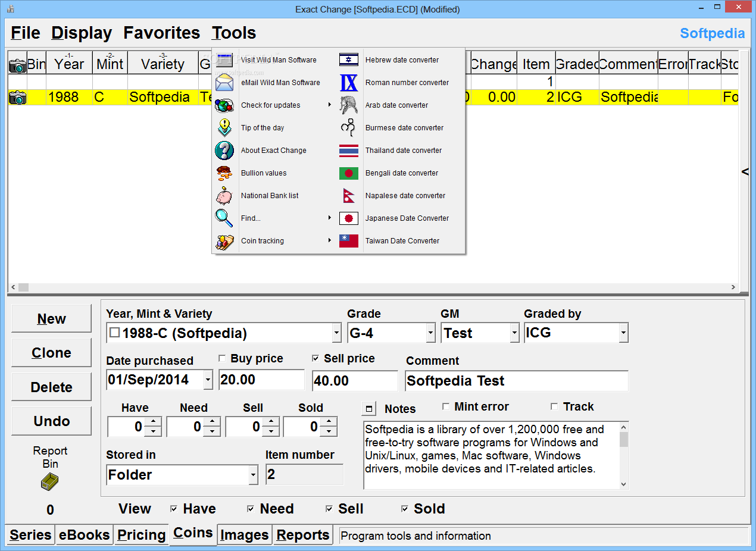Switch to the Pricing tab

[x=141, y=535]
